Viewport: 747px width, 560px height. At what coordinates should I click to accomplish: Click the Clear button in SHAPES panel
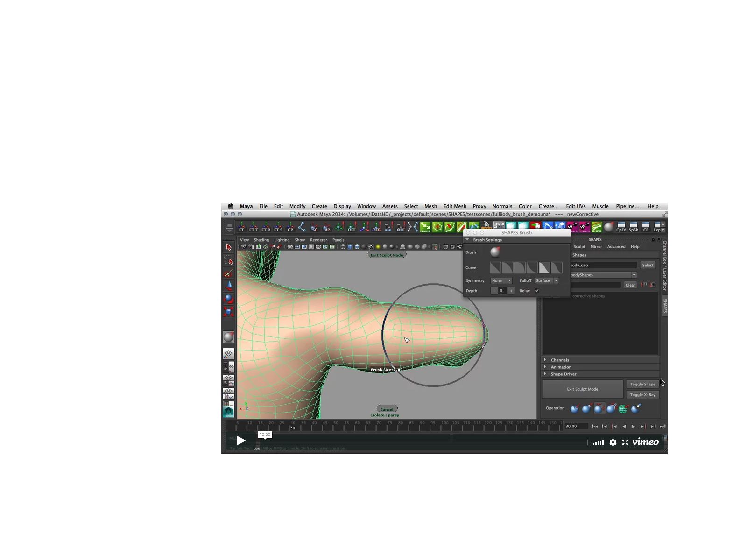click(630, 285)
